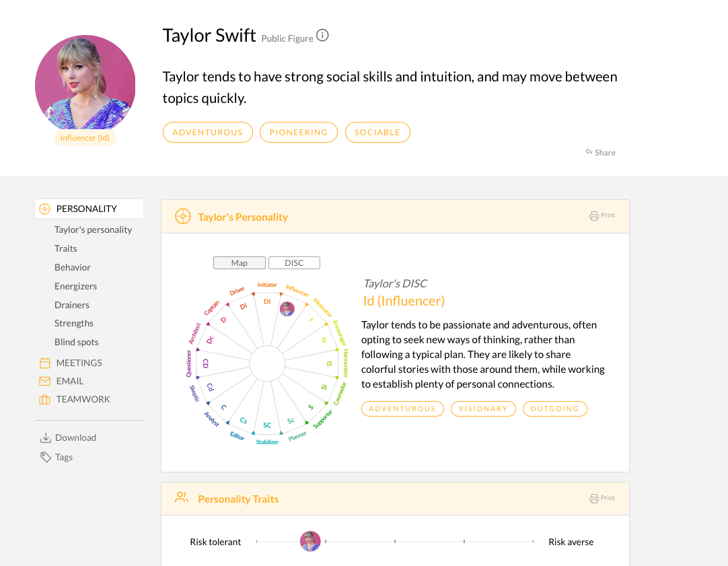Click the info icon beside Public Figure

322,36
